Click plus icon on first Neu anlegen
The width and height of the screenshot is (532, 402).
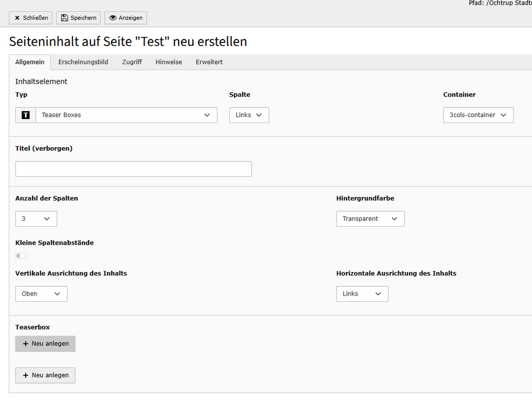pyautogui.click(x=26, y=344)
